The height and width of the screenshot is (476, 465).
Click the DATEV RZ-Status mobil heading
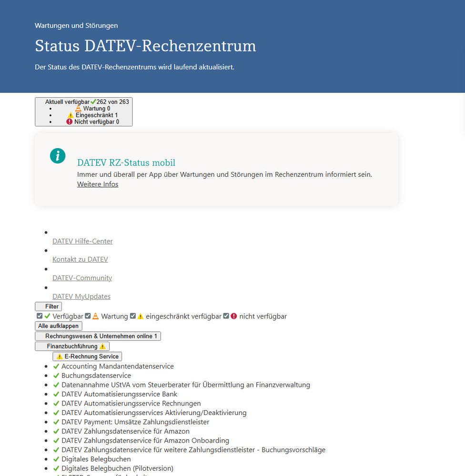click(x=126, y=162)
